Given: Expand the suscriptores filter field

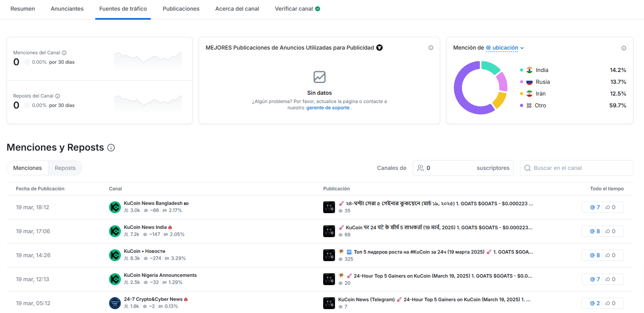Looking at the screenshot, I should click(463, 168).
